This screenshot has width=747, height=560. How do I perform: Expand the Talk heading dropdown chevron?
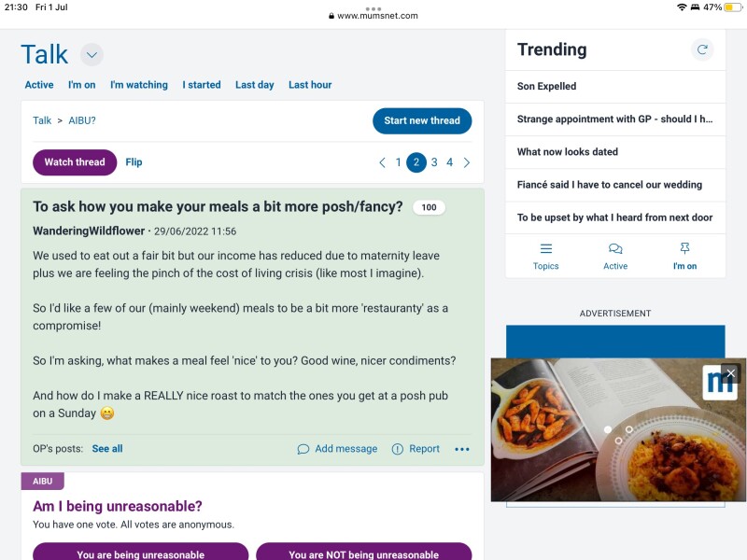(x=91, y=54)
